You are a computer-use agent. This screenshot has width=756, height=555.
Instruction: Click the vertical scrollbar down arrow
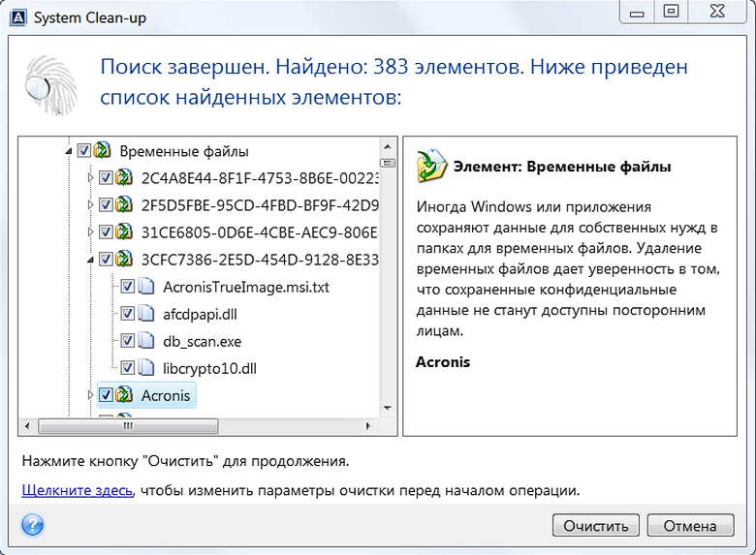[388, 411]
